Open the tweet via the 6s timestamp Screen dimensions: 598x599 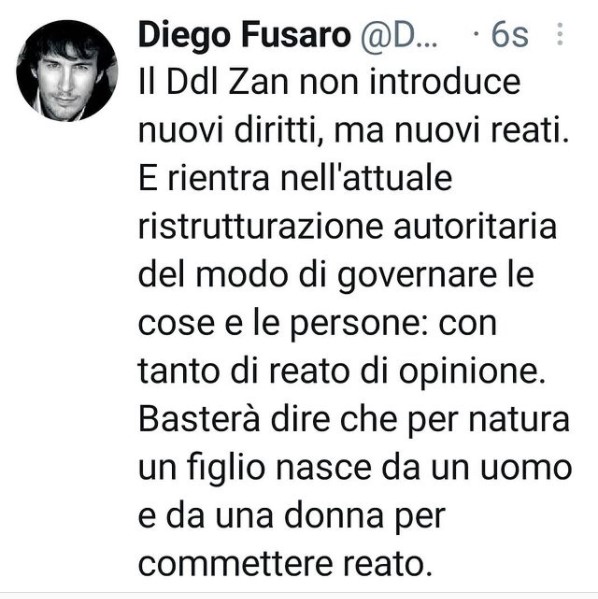[509, 35]
